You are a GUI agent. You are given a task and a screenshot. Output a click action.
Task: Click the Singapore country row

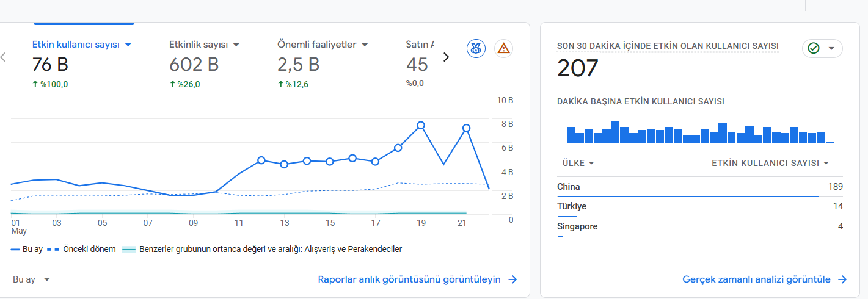point(700,227)
